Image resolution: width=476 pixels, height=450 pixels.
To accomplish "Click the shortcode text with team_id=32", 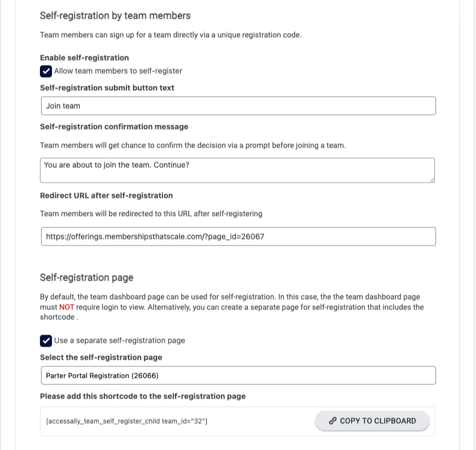I will (x=127, y=421).
